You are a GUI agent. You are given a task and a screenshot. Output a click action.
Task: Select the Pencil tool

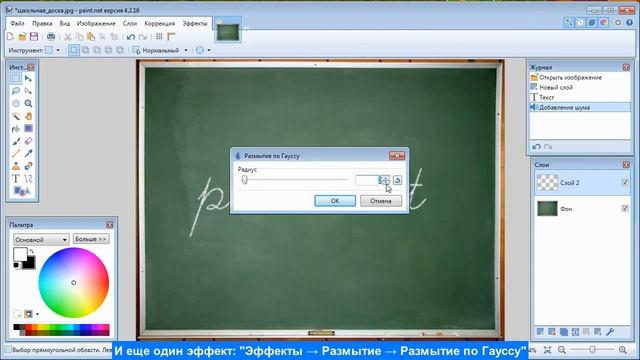[x=16, y=153]
